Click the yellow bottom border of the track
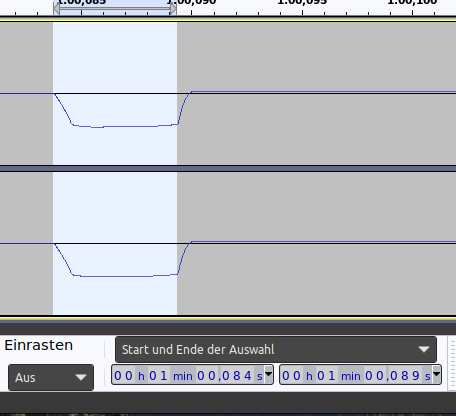 tap(228, 318)
